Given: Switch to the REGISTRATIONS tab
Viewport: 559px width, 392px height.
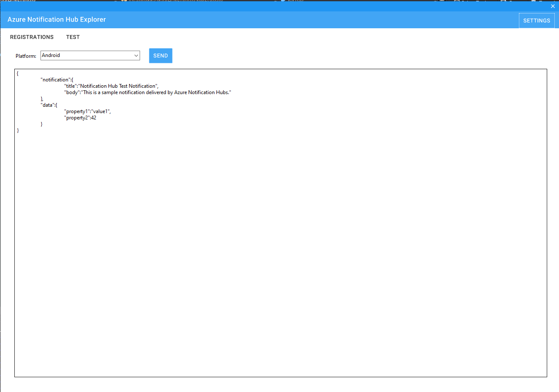Looking at the screenshot, I should (x=32, y=37).
